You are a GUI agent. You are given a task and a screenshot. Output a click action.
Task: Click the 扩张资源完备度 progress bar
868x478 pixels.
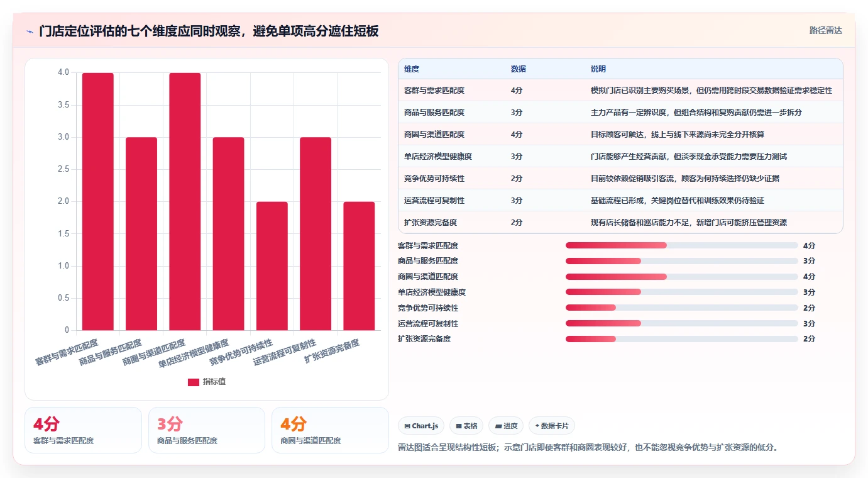682,339
